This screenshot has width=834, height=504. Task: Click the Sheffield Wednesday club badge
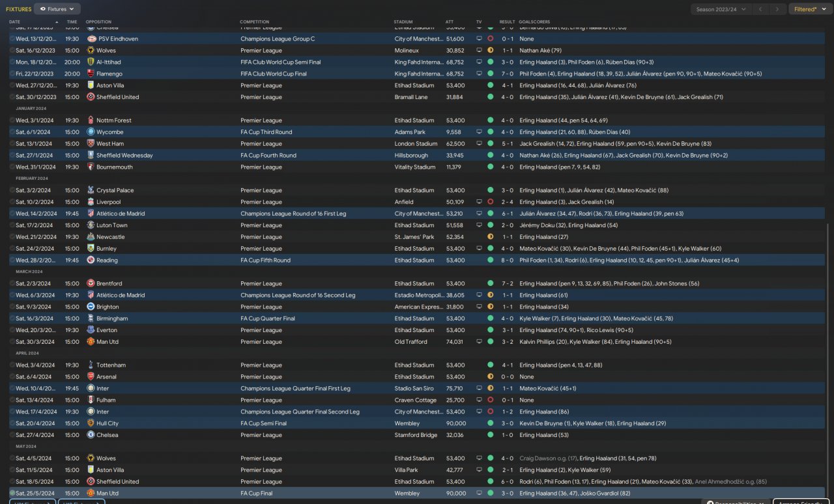[91, 156]
